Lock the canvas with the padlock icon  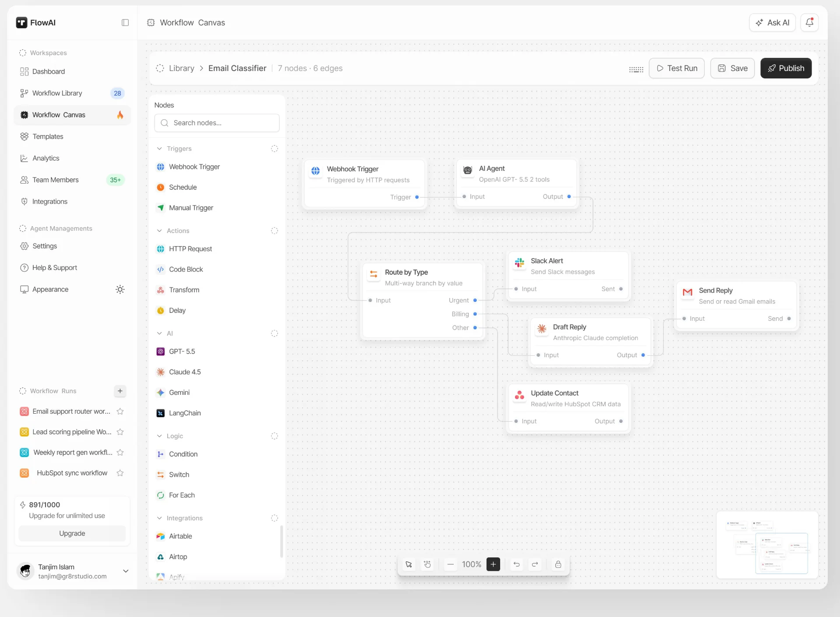[x=558, y=564]
